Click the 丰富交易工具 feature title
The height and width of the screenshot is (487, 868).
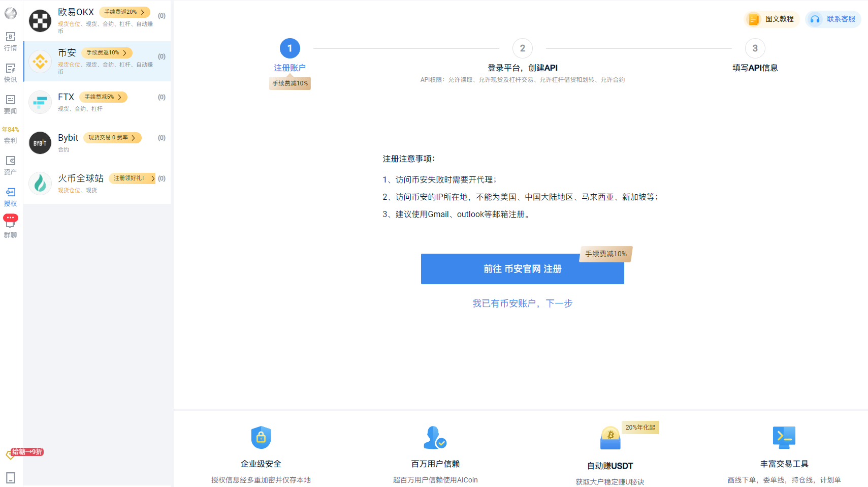[784, 464]
